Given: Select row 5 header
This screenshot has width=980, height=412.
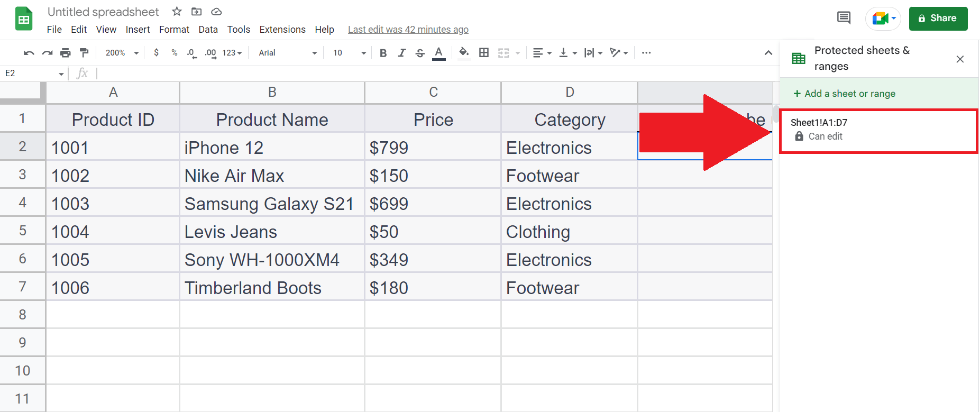Looking at the screenshot, I should coord(22,231).
